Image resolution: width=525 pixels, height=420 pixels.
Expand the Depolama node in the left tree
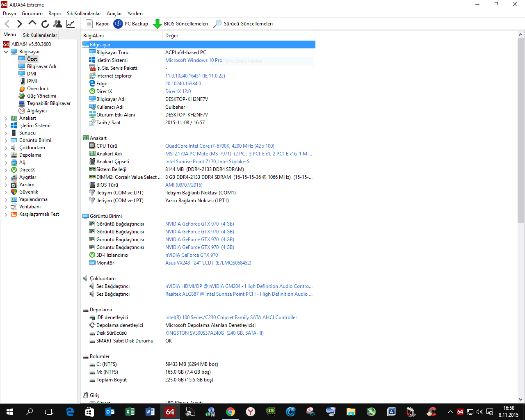point(6,155)
